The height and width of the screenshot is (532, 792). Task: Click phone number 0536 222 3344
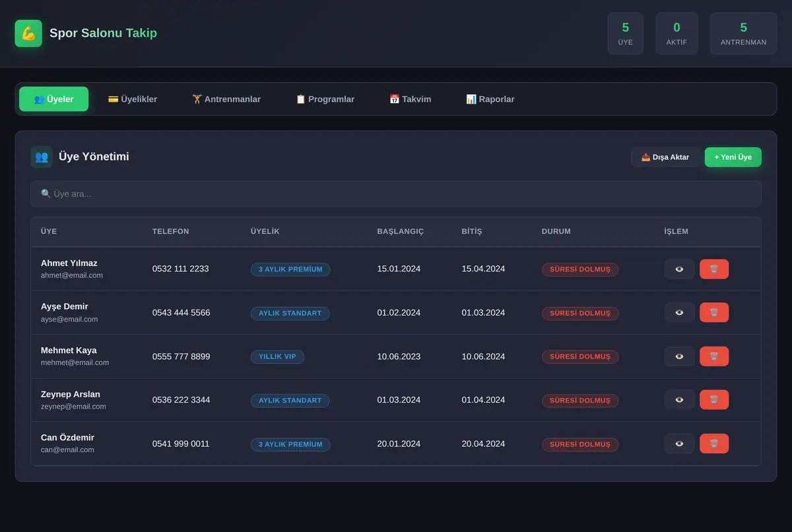coord(181,400)
